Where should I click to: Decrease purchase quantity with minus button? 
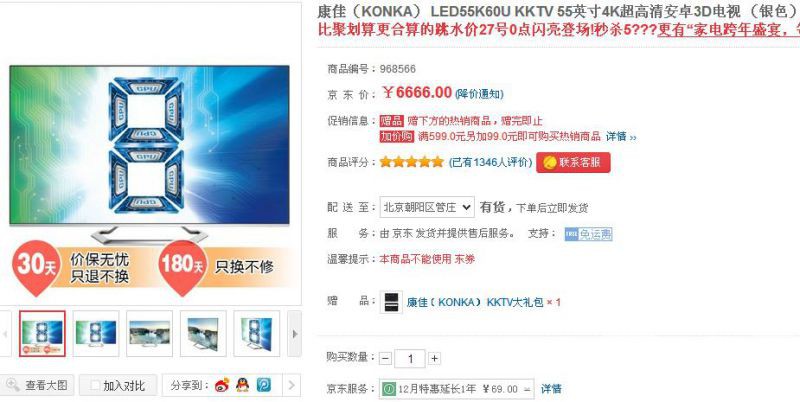[x=385, y=359]
